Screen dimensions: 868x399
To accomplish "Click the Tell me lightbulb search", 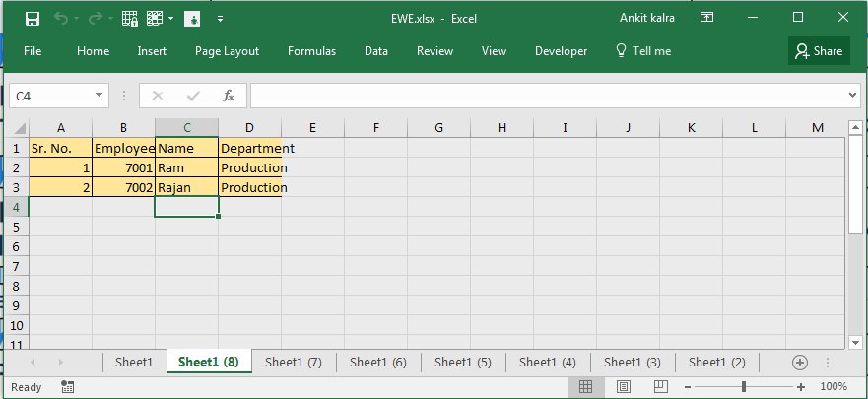I will [x=642, y=51].
